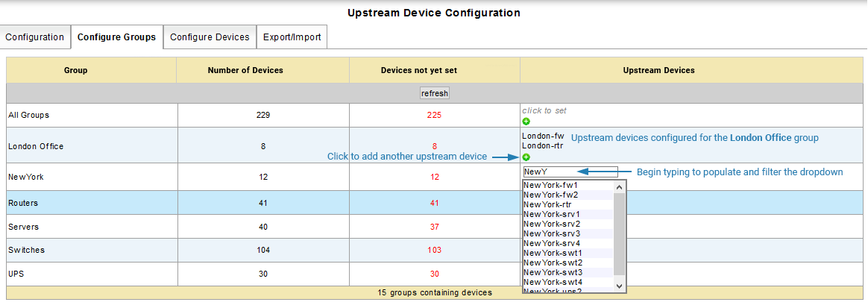
Task: Open the Configure Devices tab
Action: click(x=210, y=37)
